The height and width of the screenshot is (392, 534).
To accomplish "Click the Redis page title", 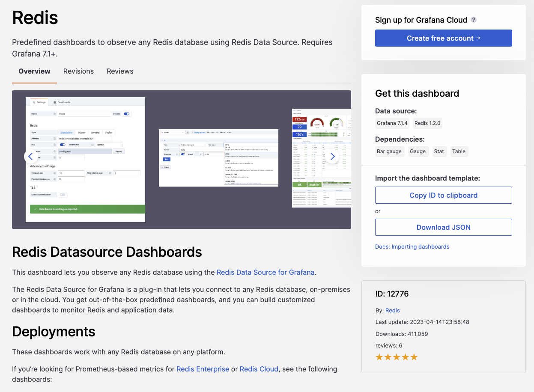I will point(35,18).
